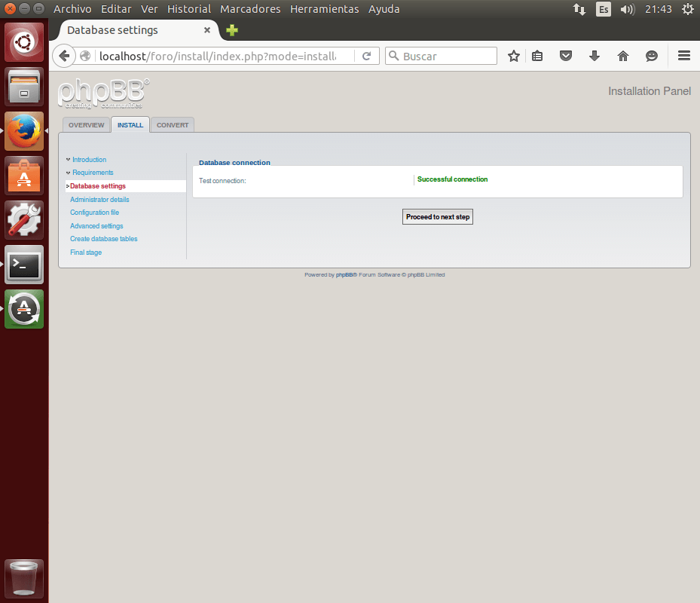Image resolution: width=700 pixels, height=603 pixels.
Task: Open the system power gear menu
Action: pos(688,9)
